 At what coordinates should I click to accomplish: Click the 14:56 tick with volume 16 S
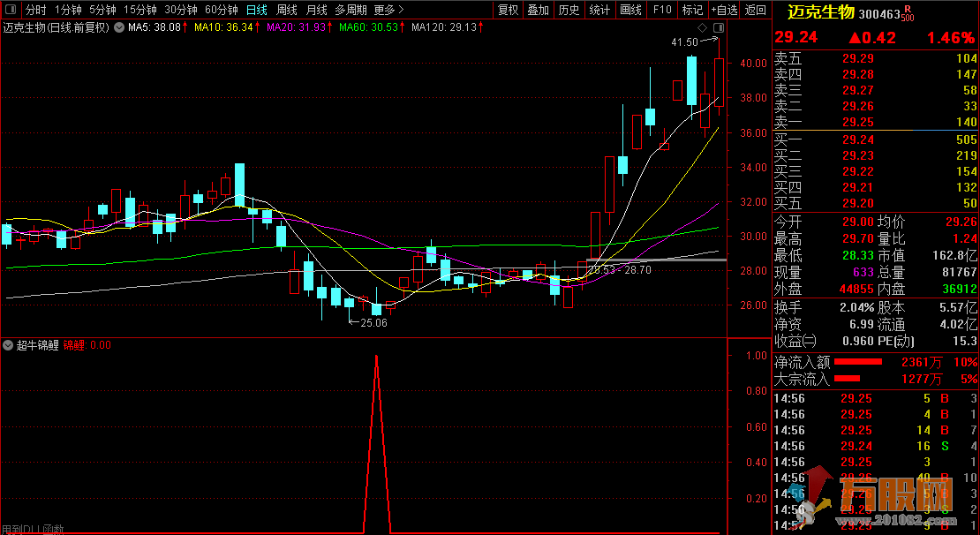876,446
